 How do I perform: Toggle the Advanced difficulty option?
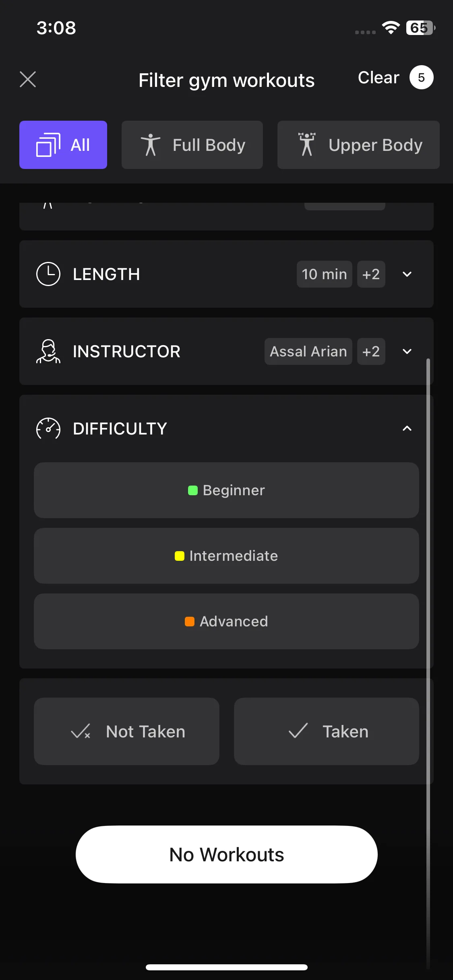coord(226,621)
